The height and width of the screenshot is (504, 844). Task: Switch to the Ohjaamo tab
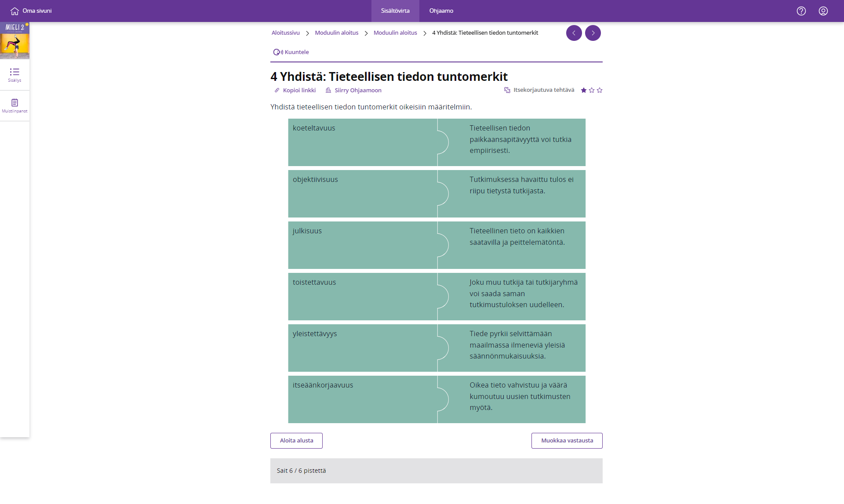(x=441, y=11)
